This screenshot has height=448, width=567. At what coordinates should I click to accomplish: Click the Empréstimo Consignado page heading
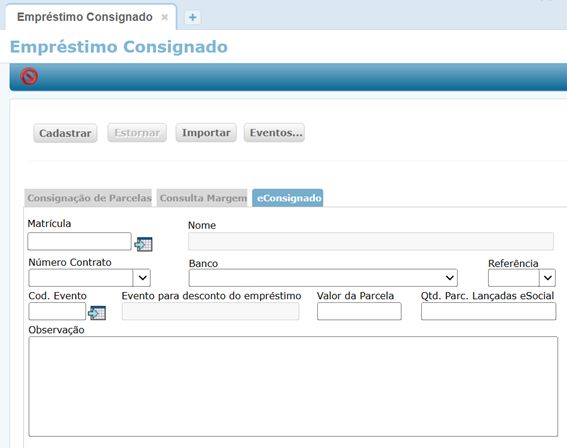point(119,47)
